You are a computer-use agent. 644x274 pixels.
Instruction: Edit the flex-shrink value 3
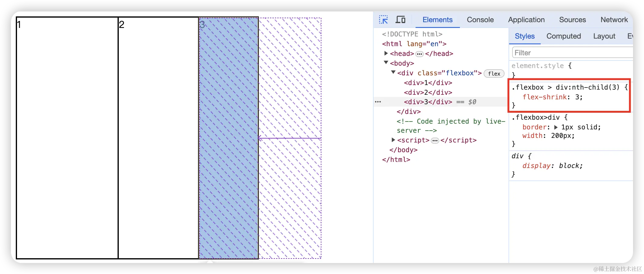577,97
